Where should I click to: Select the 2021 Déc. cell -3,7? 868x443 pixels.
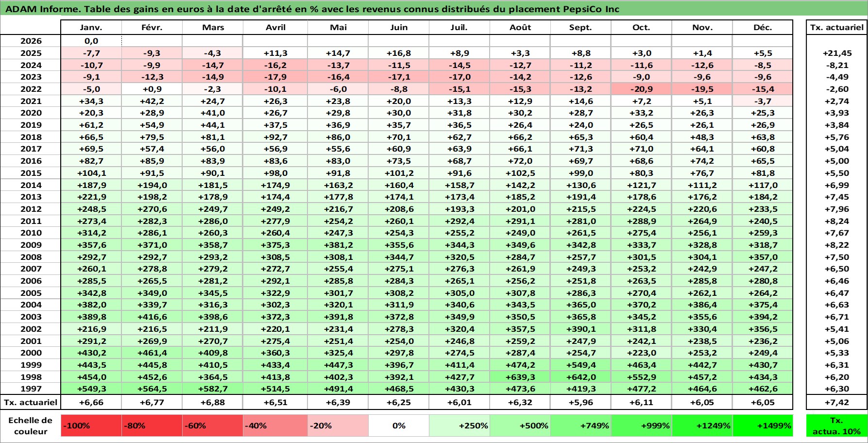pos(763,101)
